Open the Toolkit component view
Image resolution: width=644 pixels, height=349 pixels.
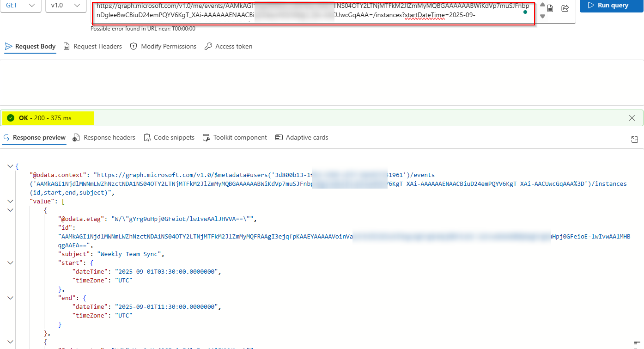coord(240,137)
